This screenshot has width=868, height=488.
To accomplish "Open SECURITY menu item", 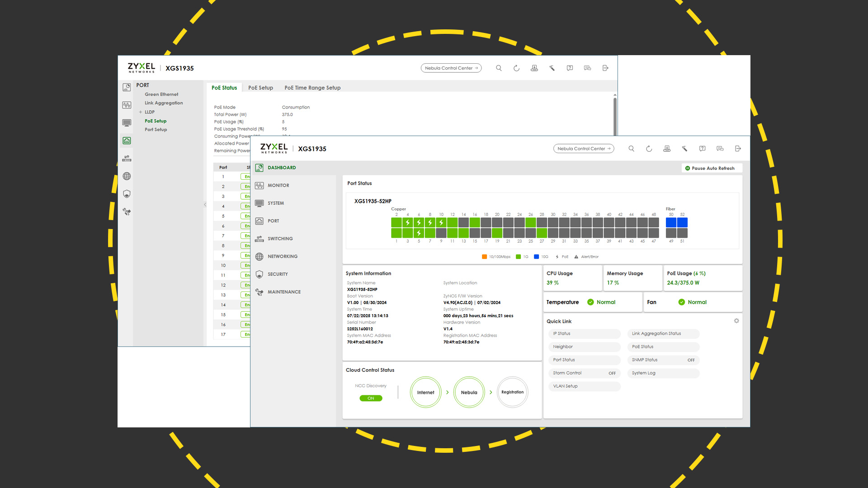I will pyautogui.click(x=277, y=274).
